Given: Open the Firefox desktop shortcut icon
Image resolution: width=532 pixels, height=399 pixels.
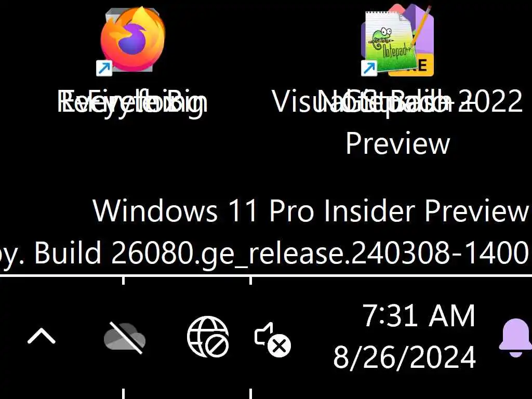Looking at the screenshot, I should 132,39.
